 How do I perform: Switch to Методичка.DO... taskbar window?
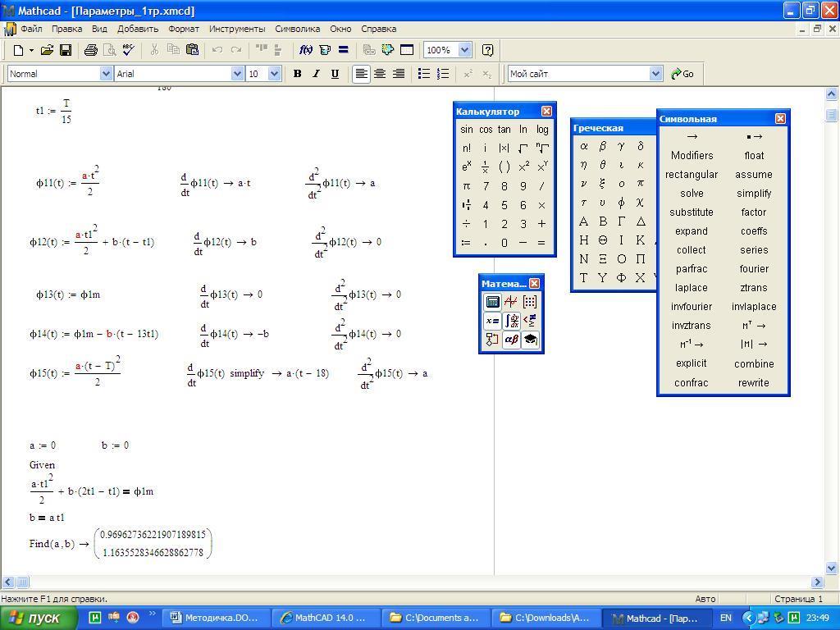215,619
